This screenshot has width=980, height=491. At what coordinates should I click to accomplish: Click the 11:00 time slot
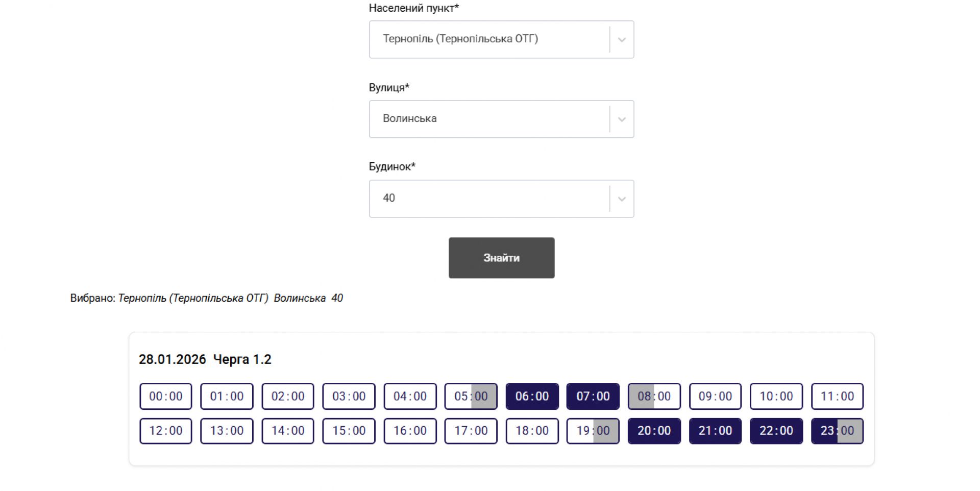pyautogui.click(x=837, y=397)
